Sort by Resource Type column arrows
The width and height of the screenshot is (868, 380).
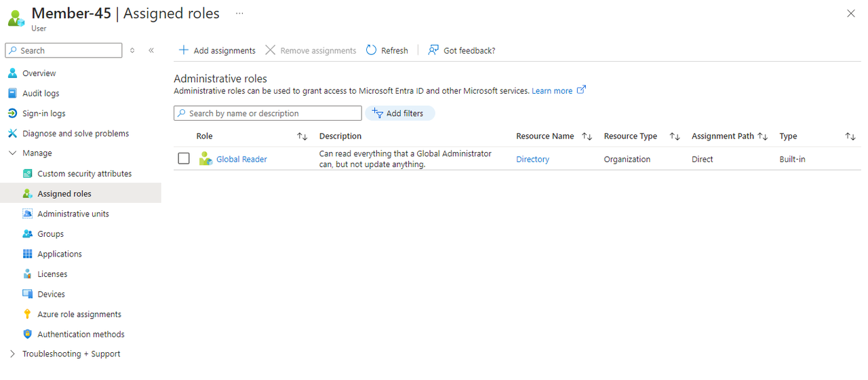click(x=675, y=136)
